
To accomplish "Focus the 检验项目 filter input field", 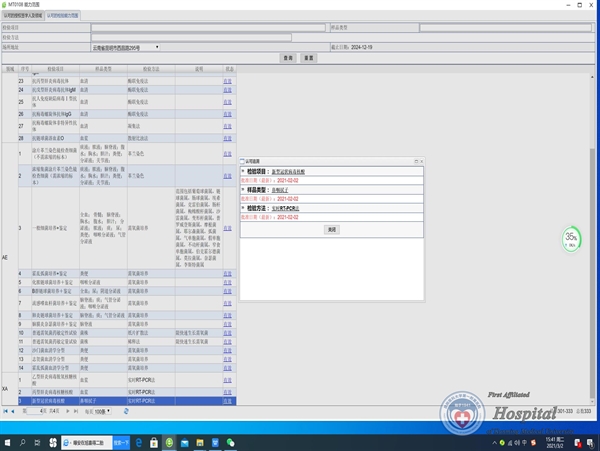I will (208, 28).
